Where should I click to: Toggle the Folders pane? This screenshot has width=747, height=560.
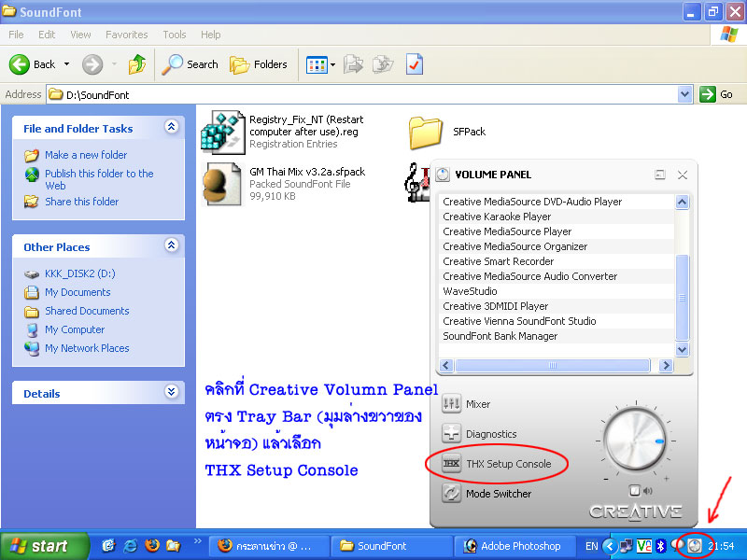[259, 64]
